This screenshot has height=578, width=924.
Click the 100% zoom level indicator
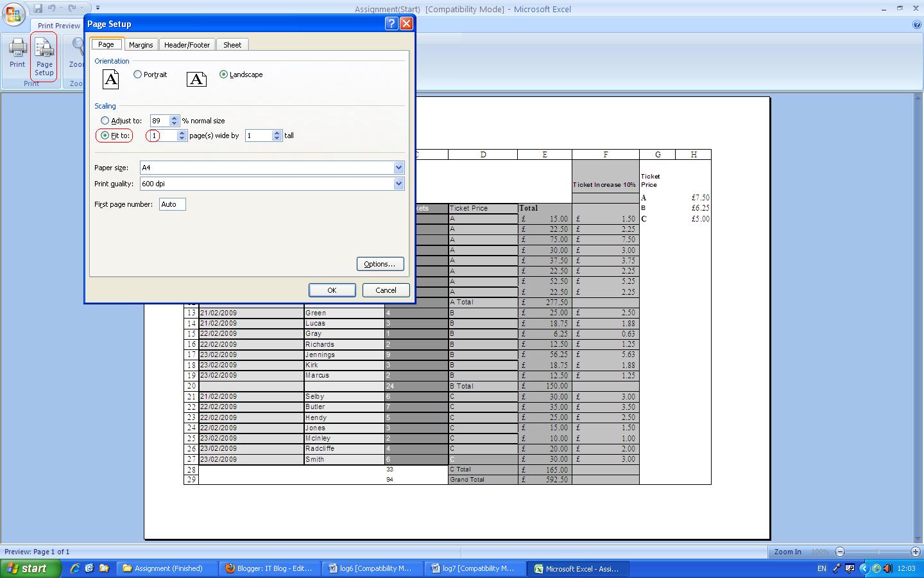click(x=819, y=552)
